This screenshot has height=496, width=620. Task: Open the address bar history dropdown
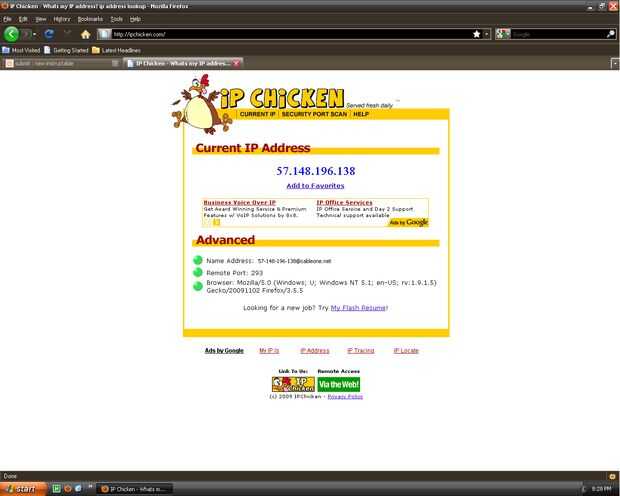487,34
